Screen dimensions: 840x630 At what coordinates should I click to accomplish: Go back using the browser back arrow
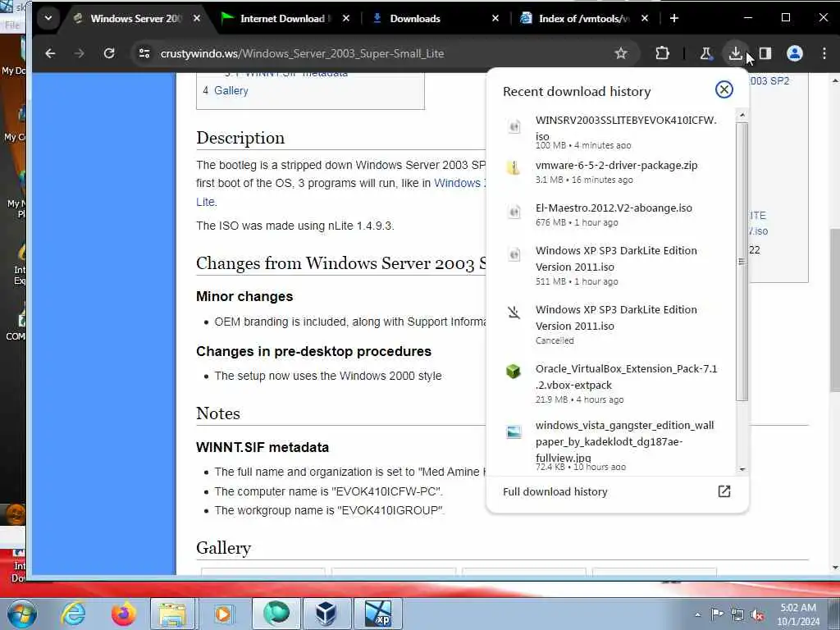click(x=50, y=53)
